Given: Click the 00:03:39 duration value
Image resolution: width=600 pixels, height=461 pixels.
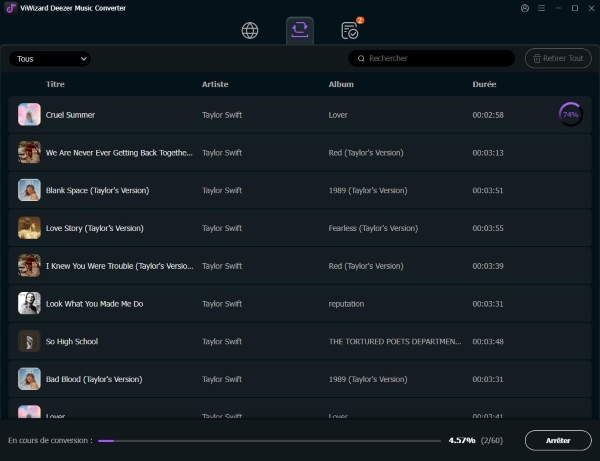Looking at the screenshot, I should click(x=488, y=266).
